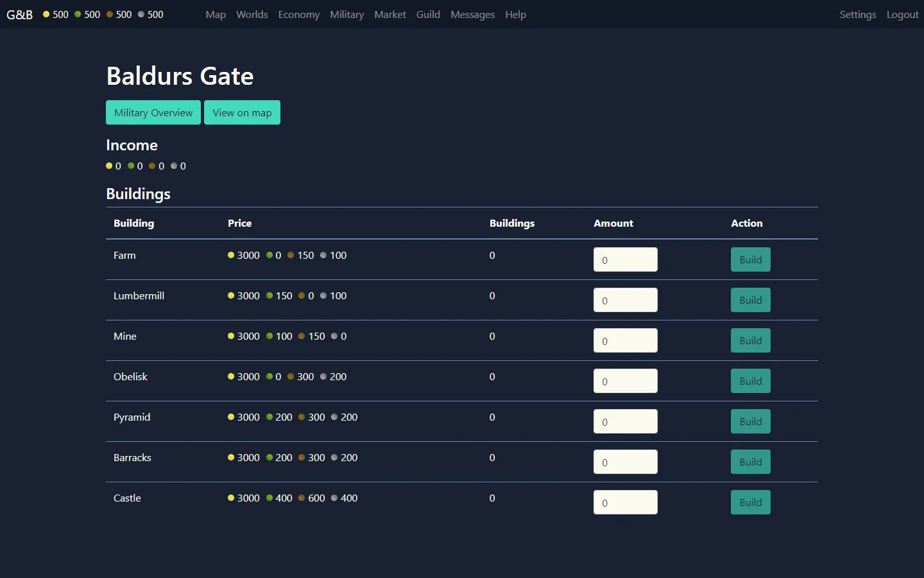924x578 pixels.
Task: Focus the Farm amount input field
Action: click(626, 259)
